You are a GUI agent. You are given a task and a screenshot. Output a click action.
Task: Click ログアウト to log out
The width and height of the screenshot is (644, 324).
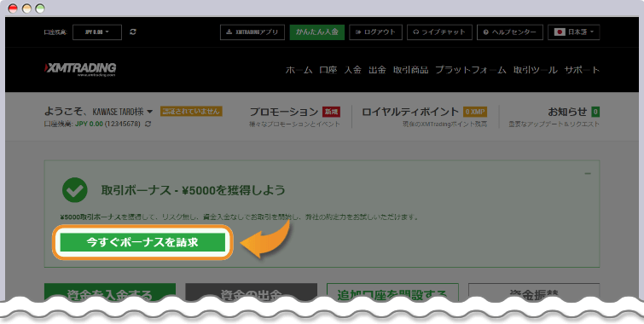pyautogui.click(x=375, y=32)
